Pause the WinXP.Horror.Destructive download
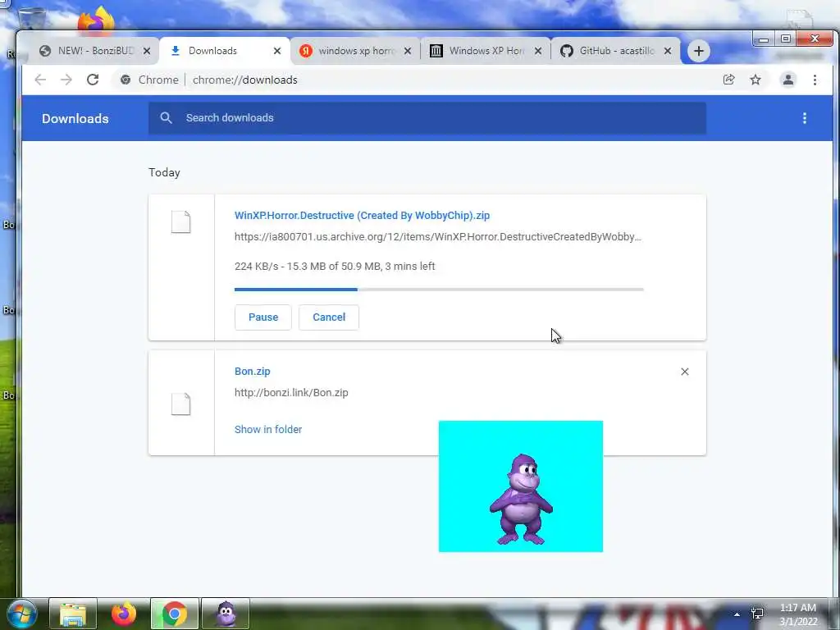The image size is (840, 630). pos(263,317)
